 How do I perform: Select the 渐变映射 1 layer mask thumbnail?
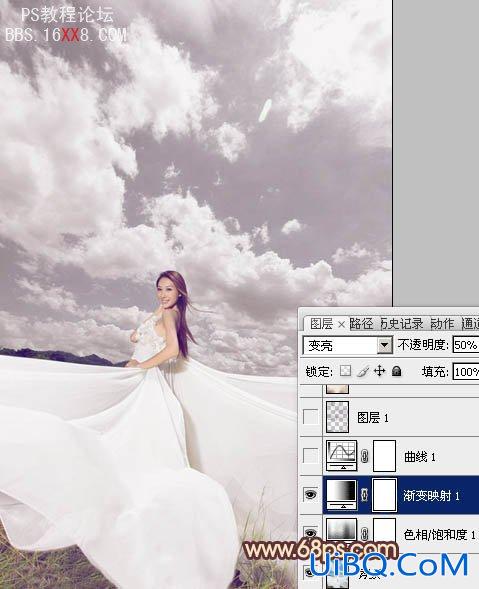point(384,494)
